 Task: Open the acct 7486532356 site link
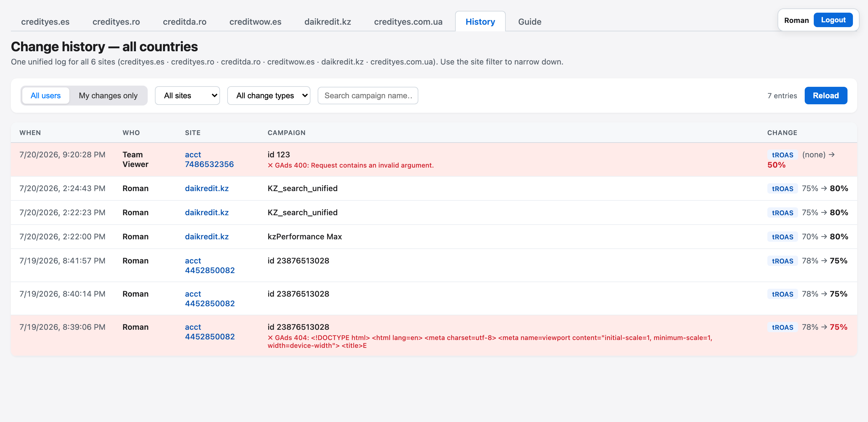(209, 159)
